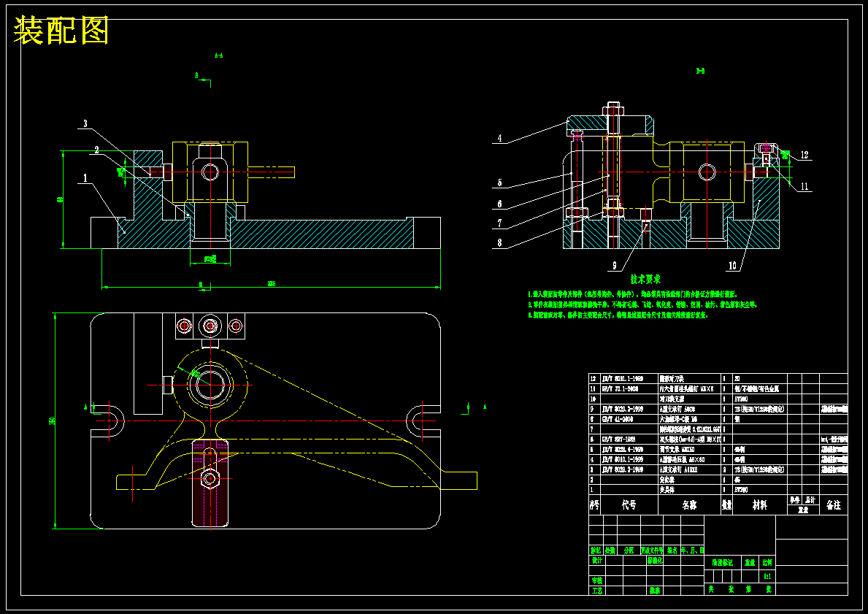Click the "名称" column header in parts list

(x=689, y=505)
